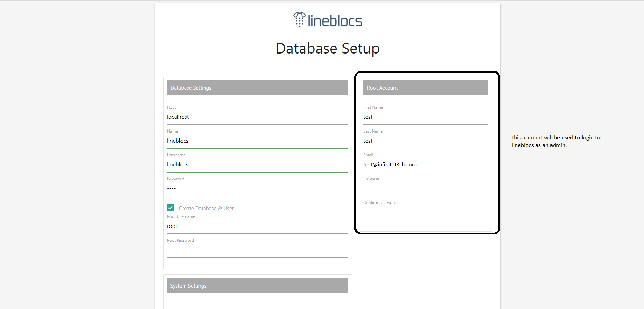
Task: Click the Create Database & User label text
Action: pos(206,209)
